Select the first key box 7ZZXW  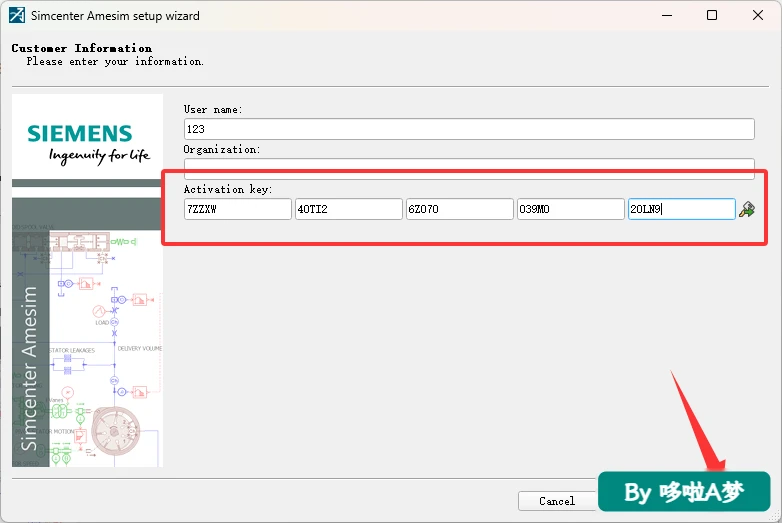point(237,209)
